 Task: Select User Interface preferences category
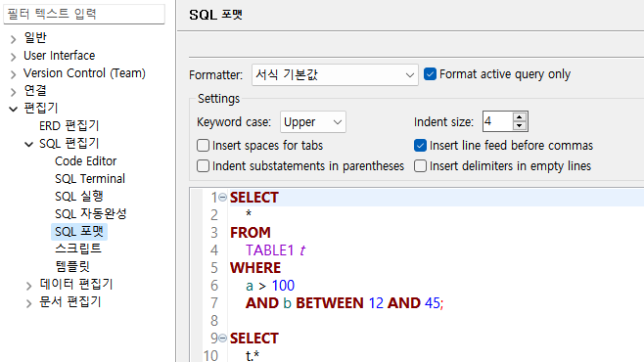tap(59, 56)
